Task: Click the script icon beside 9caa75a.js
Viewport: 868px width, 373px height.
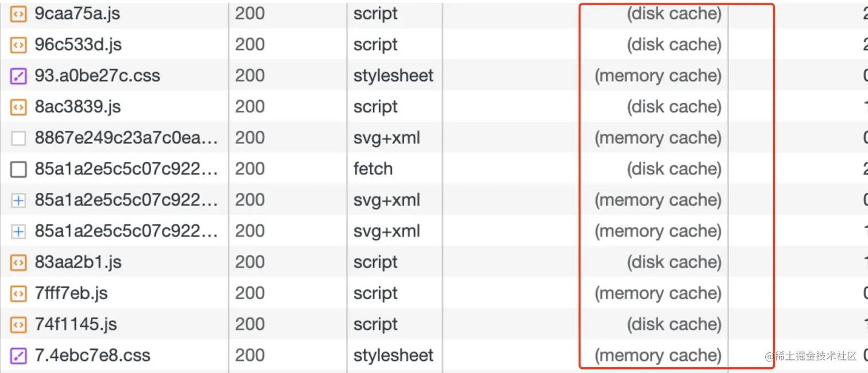Action: coord(18,14)
